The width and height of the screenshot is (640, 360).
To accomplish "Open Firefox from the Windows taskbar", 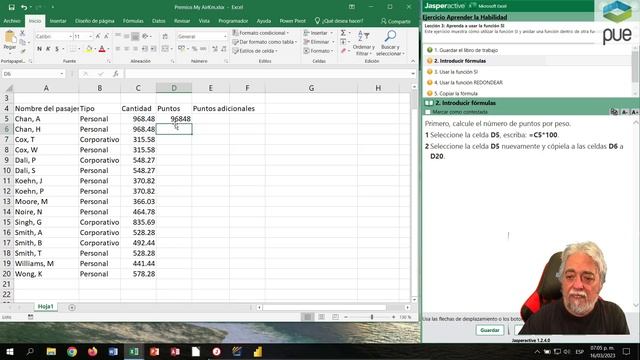I will (x=93, y=351).
